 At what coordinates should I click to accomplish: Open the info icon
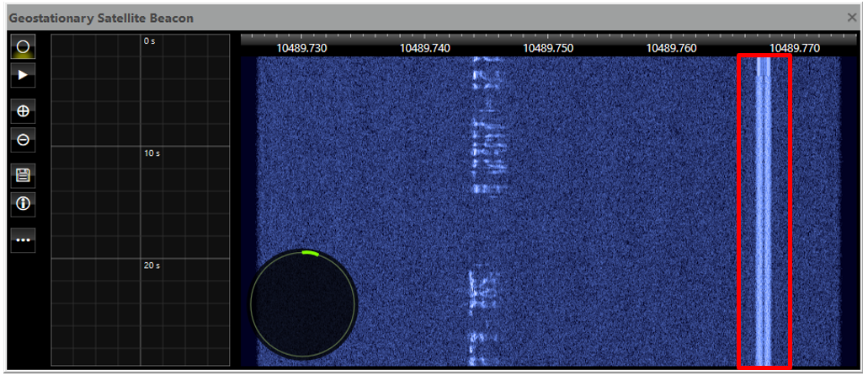23,204
